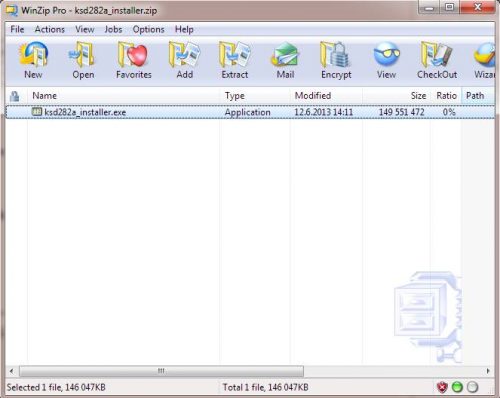Click the green status light icon
This screenshot has width=500, height=398.
coord(457,387)
